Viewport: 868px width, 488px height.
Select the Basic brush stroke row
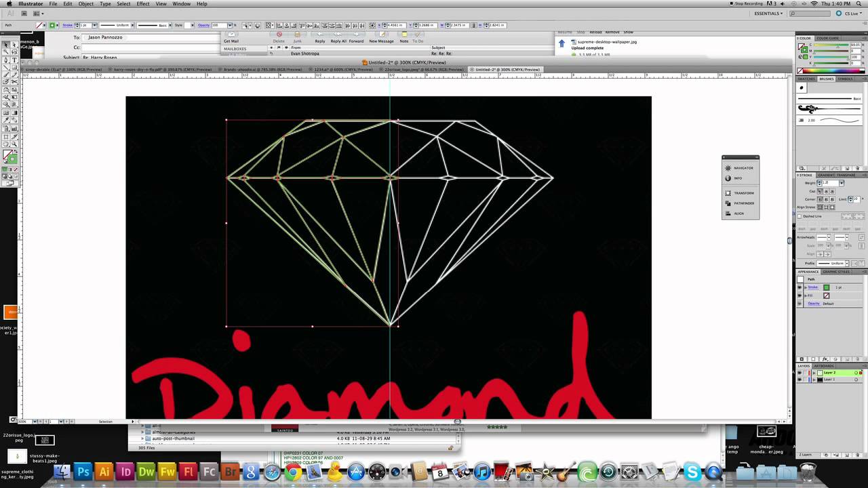coord(829,98)
